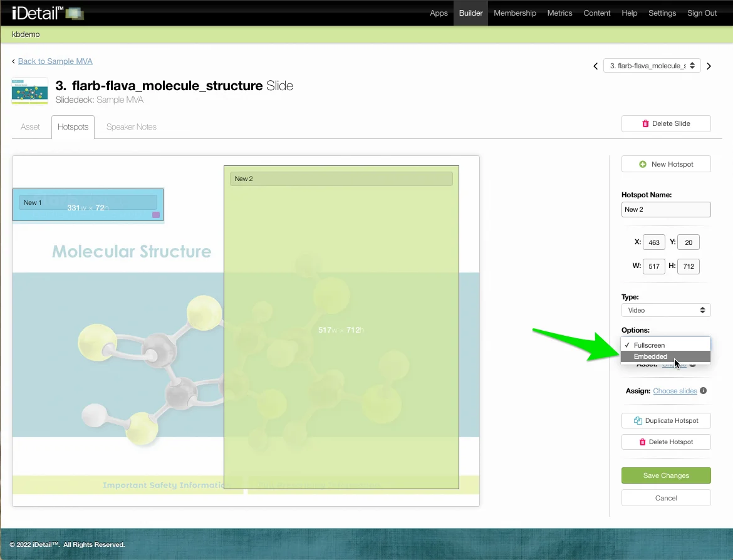Open Help in top navigation

click(x=629, y=13)
